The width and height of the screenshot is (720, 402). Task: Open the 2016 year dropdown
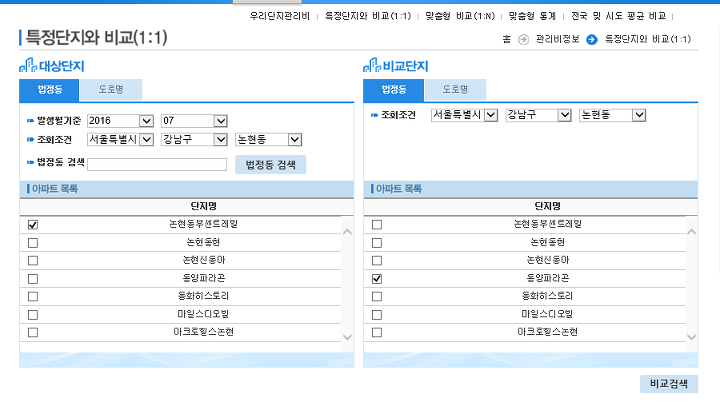pos(120,121)
